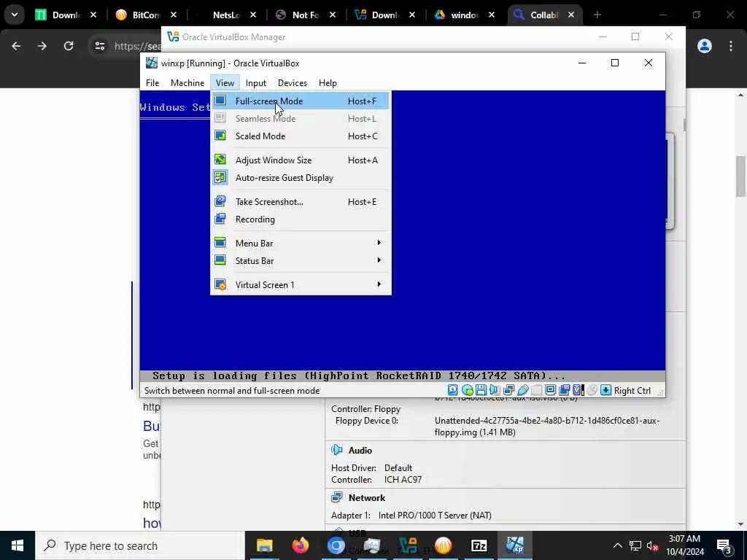This screenshot has height=560, width=747.
Task: Choose Scaled Mode in View menu
Action: (x=301, y=136)
